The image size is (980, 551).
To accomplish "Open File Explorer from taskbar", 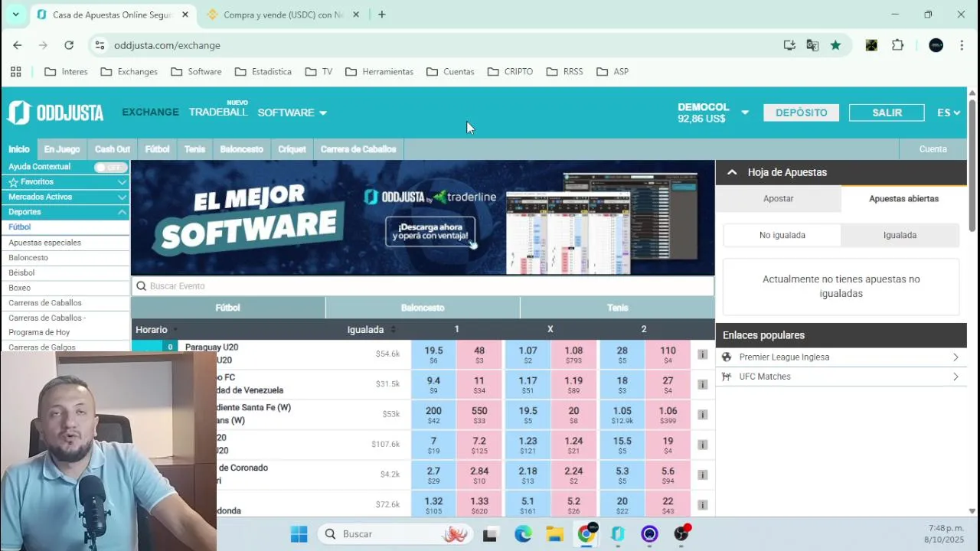I will (554, 534).
